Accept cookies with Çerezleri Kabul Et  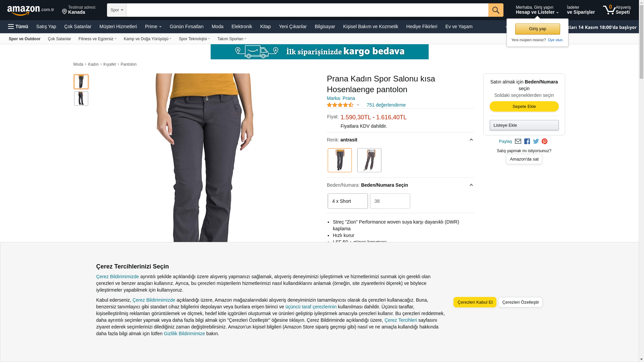475,302
